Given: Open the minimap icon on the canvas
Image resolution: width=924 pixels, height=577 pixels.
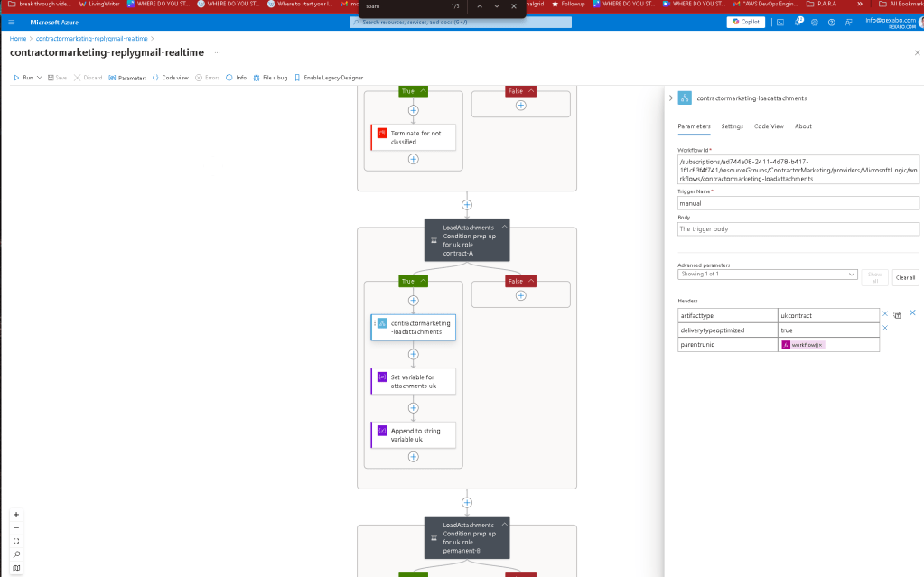Looking at the screenshot, I should (x=16, y=568).
